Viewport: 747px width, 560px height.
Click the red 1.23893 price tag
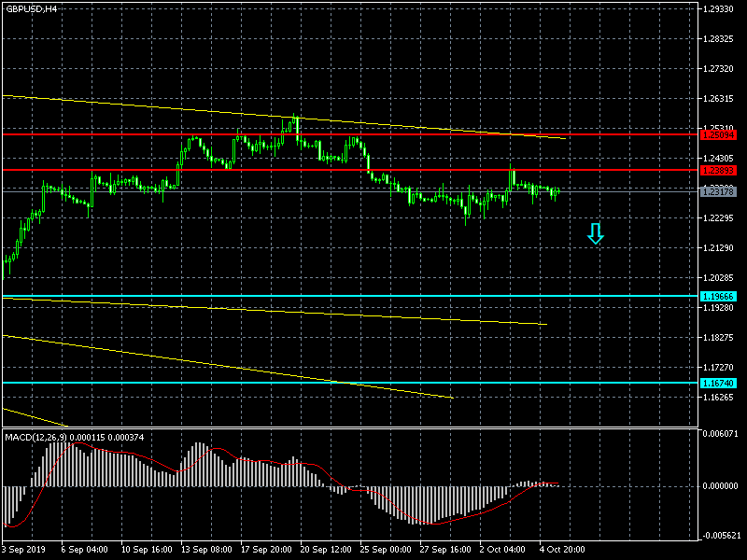tap(718, 170)
